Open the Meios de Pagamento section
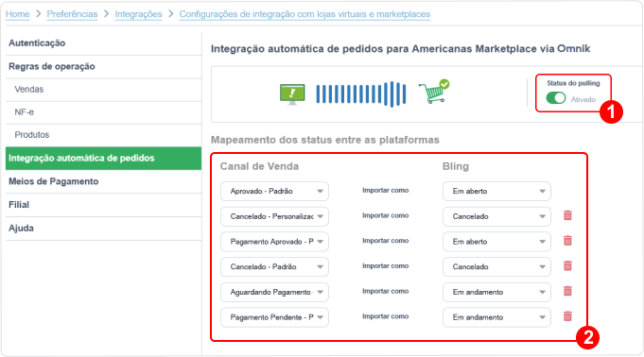The image size is (644, 357). 103,181
